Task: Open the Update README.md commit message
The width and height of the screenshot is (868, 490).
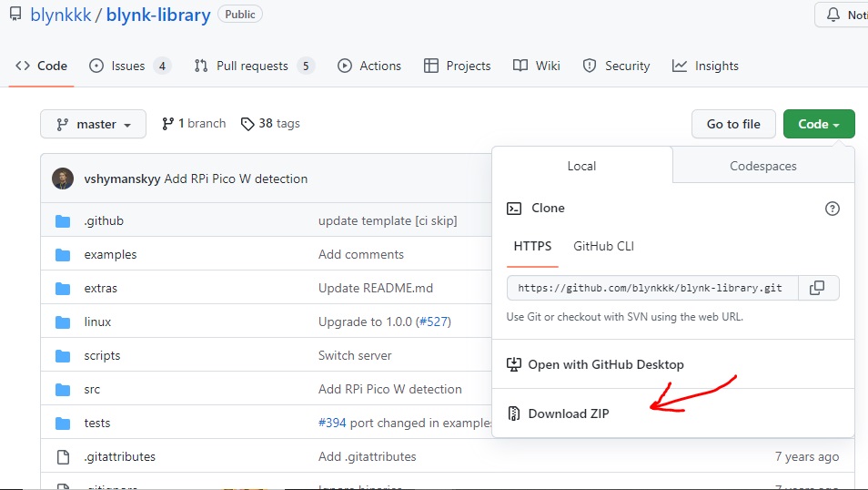Action: click(376, 288)
